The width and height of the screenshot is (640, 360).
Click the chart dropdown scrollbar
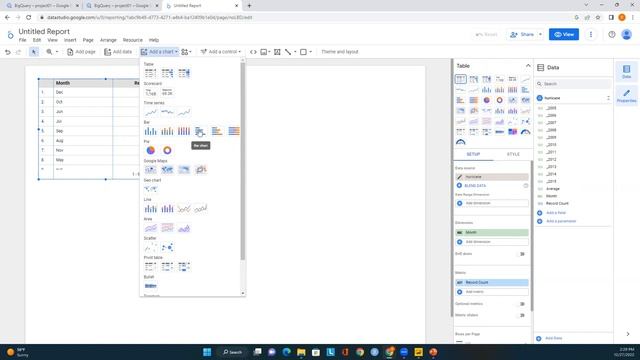pyautogui.click(x=242, y=161)
